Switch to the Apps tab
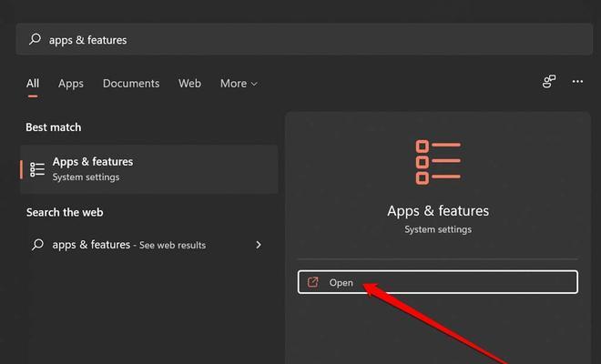Viewport: 601px width, 364px height. click(71, 84)
